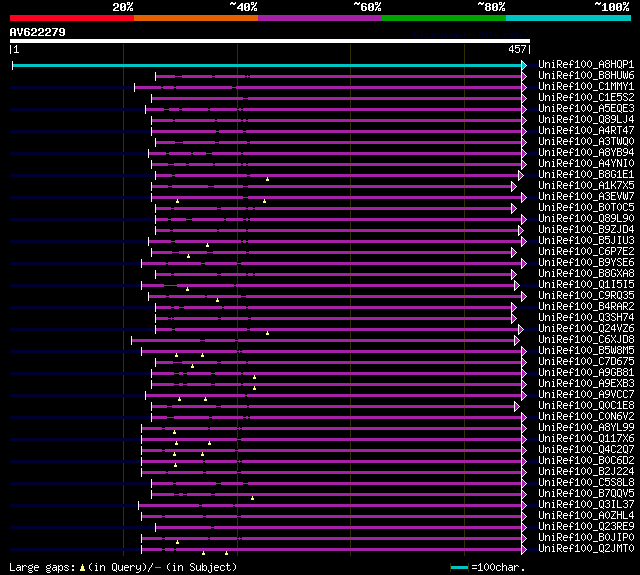
Task: Click the white AV622279 query bar
Action: pos(270,41)
